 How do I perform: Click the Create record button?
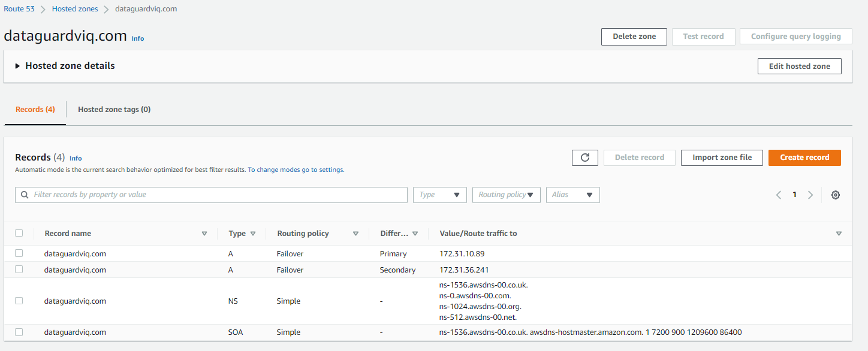click(x=804, y=158)
